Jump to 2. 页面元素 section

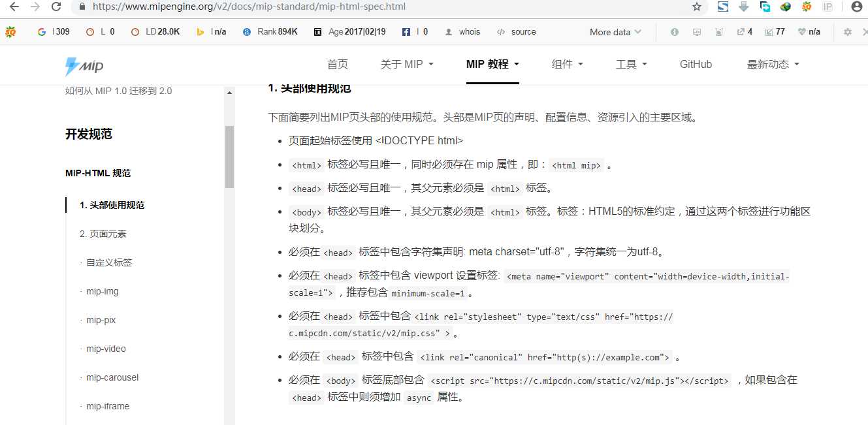point(103,234)
